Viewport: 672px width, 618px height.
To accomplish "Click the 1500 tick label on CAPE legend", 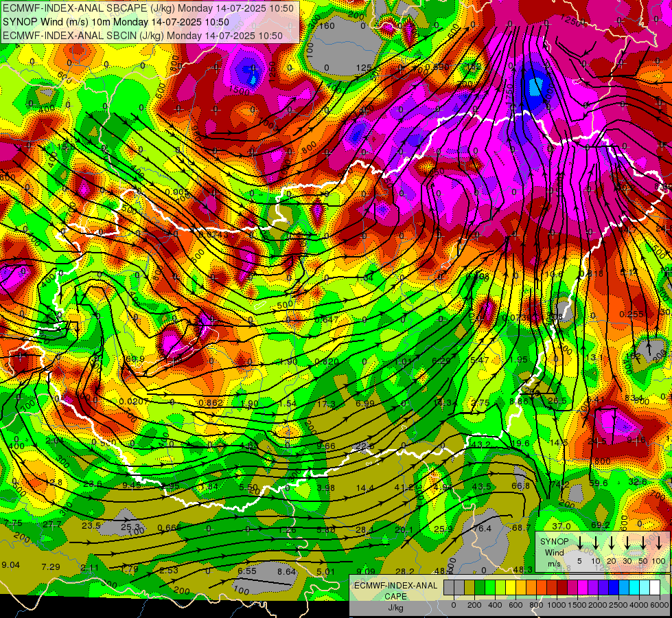I will point(577,605).
